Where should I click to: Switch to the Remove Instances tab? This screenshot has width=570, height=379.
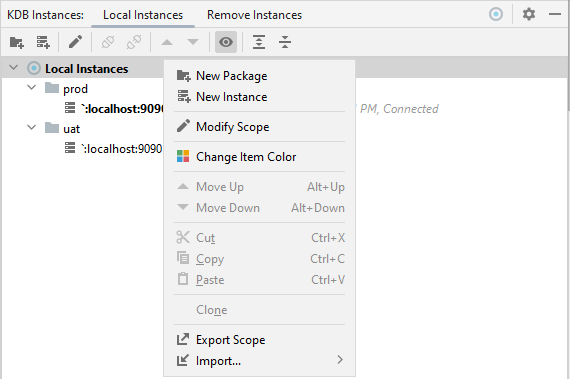coord(254,15)
